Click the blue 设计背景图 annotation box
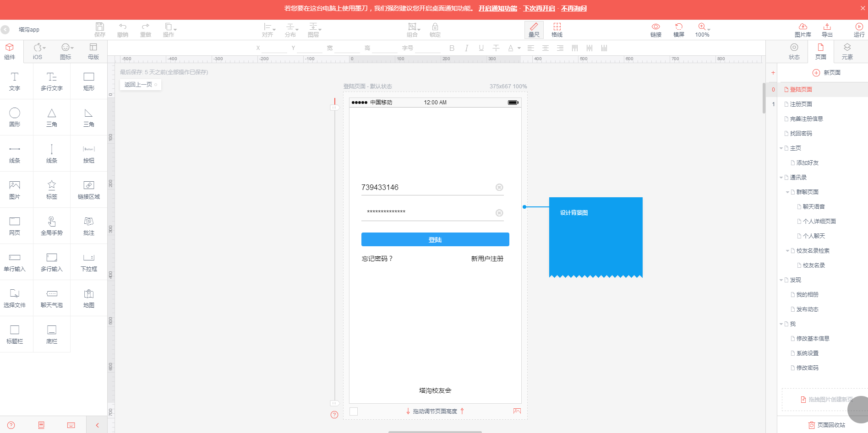This screenshot has height=433, width=868. (x=596, y=237)
